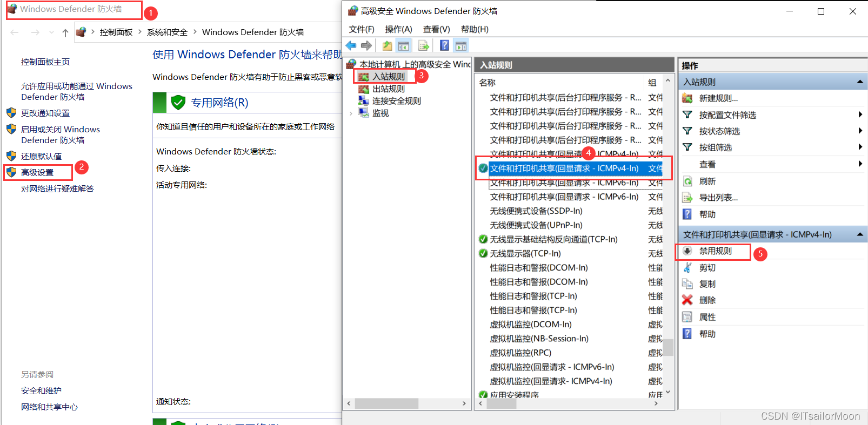
Task: Click 帮助 under the ICMPv4-In actions section
Action: point(707,334)
